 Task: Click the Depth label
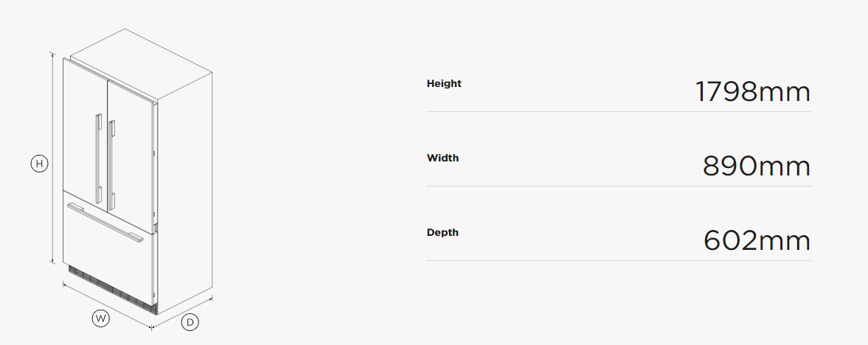(442, 232)
